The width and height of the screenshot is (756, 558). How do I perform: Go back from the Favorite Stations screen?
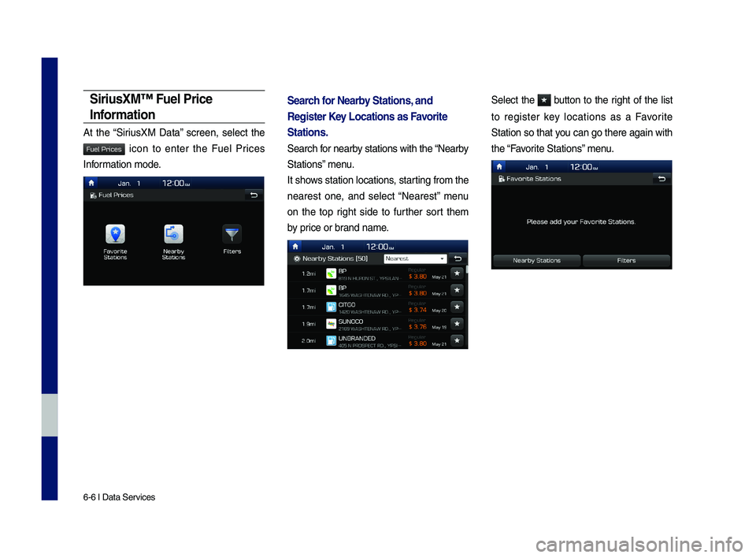661,179
